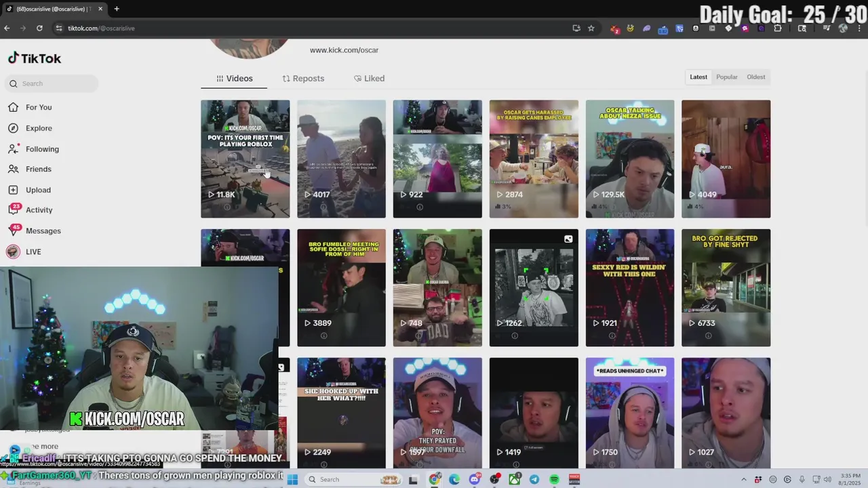Switch to the Reposts tab
The height and width of the screenshot is (488, 868).
tap(303, 79)
